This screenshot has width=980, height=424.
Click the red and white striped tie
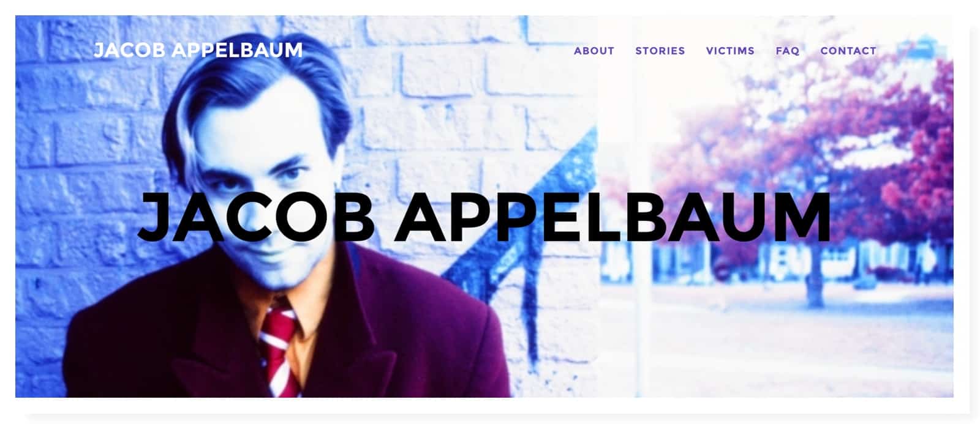click(x=281, y=349)
